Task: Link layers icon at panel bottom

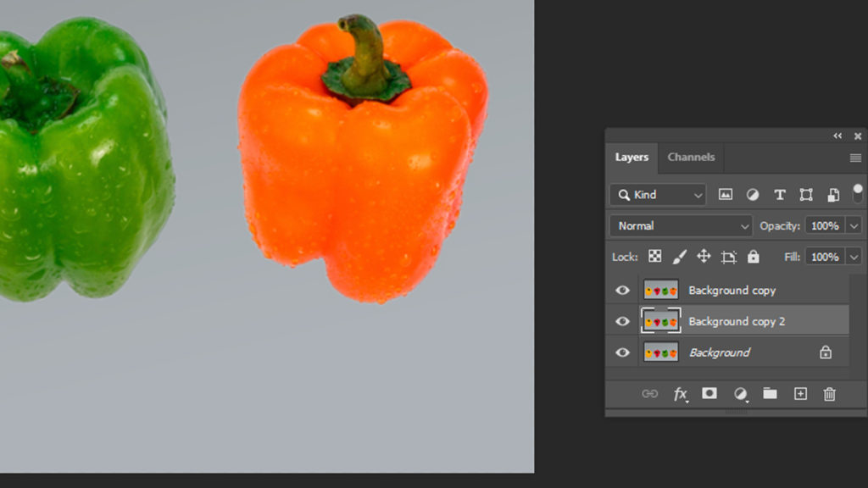Action: 649,394
